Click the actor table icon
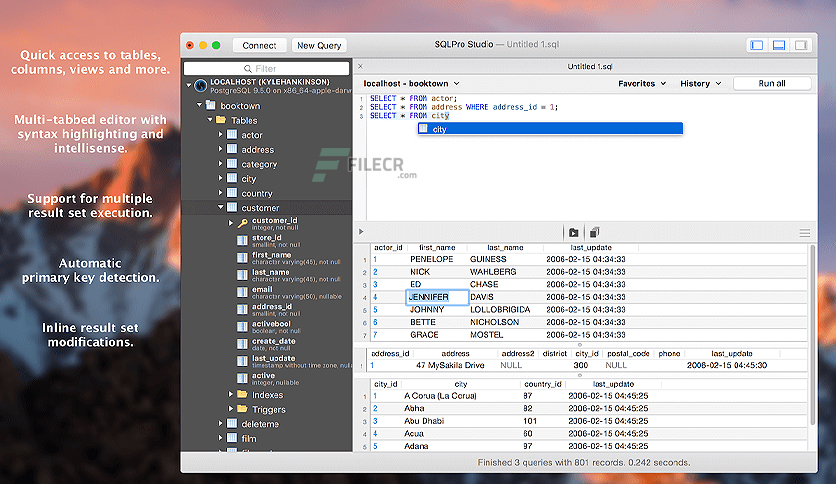Image resolution: width=836 pixels, height=484 pixels. click(232, 134)
